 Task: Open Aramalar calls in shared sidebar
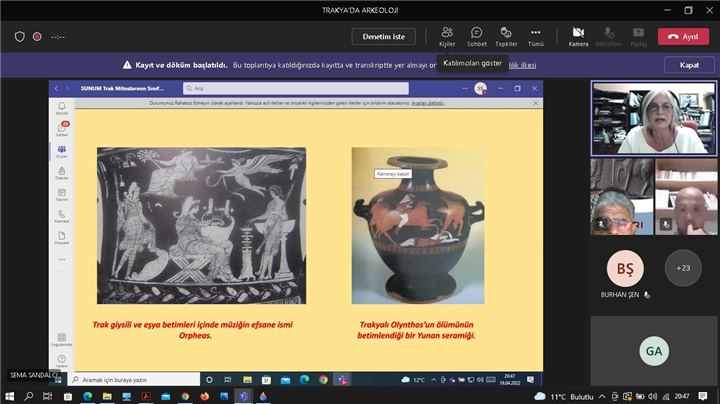point(62,216)
